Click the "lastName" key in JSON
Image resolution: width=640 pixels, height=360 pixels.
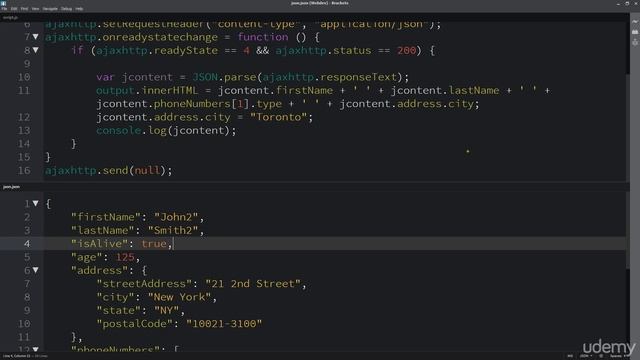tap(102, 231)
